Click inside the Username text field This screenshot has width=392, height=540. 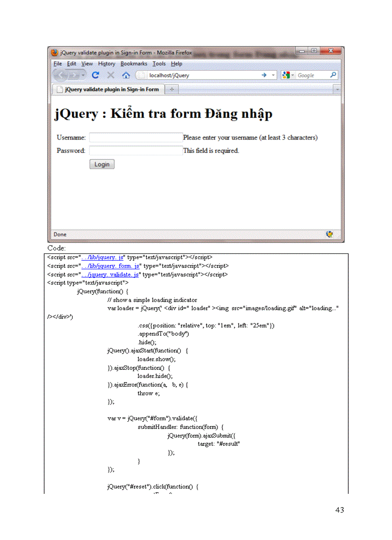136,138
